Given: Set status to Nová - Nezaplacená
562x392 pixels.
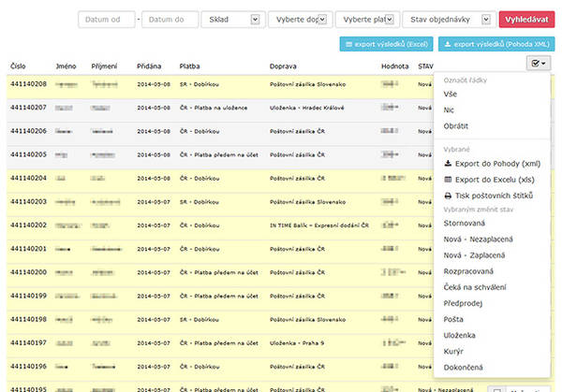Looking at the screenshot, I should (x=478, y=240).
